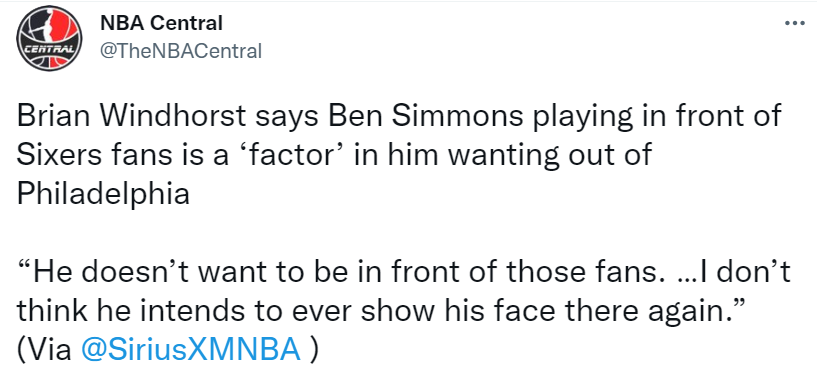The image size is (817, 368).
Task: Click the closing parenthesis after @SiriusXMNBA
Action: 313,350
